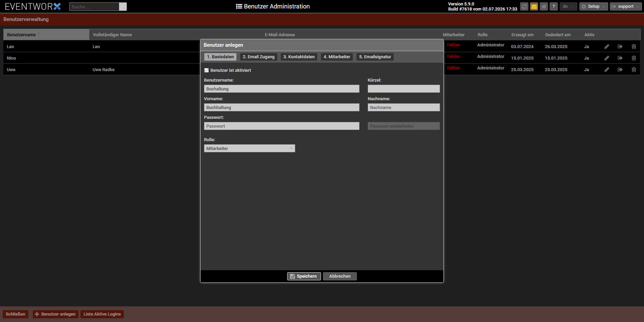Click date 03.07.2024 in Leo row
Viewport: 644px width, 322px height.
pyautogui.click(x=522, y=47)
